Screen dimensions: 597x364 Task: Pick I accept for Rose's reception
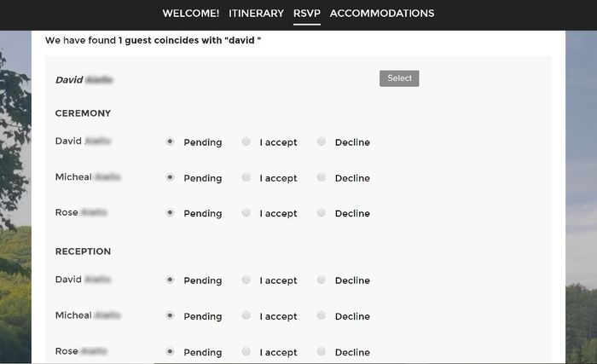246,351
